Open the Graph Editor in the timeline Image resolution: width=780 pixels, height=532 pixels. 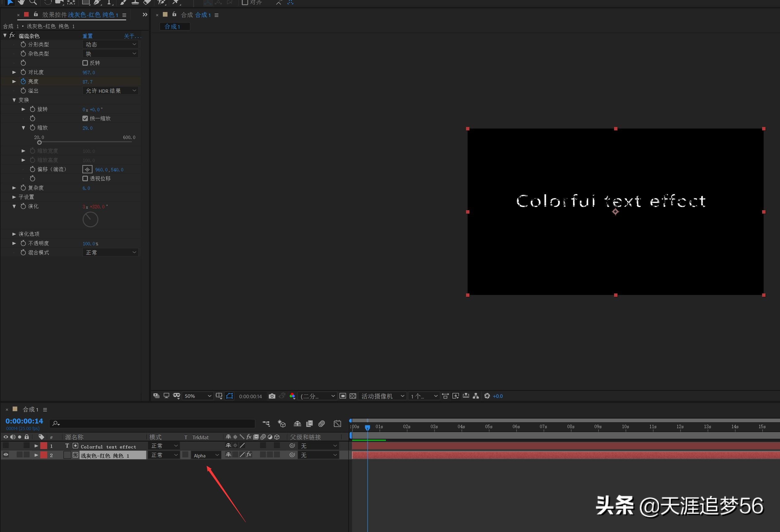pyautogui.click(x=337, y=424)
